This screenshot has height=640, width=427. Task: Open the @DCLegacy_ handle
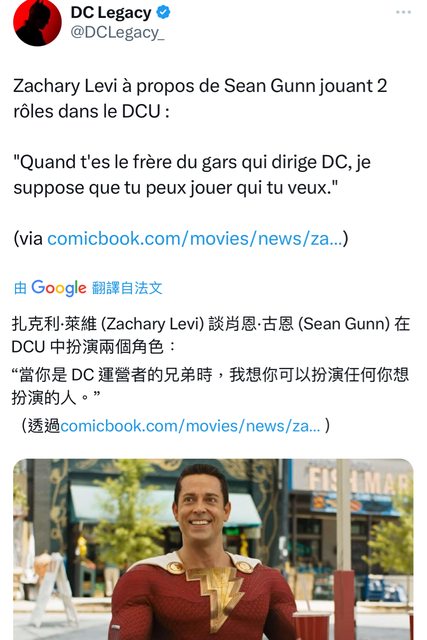click(117, 32)
